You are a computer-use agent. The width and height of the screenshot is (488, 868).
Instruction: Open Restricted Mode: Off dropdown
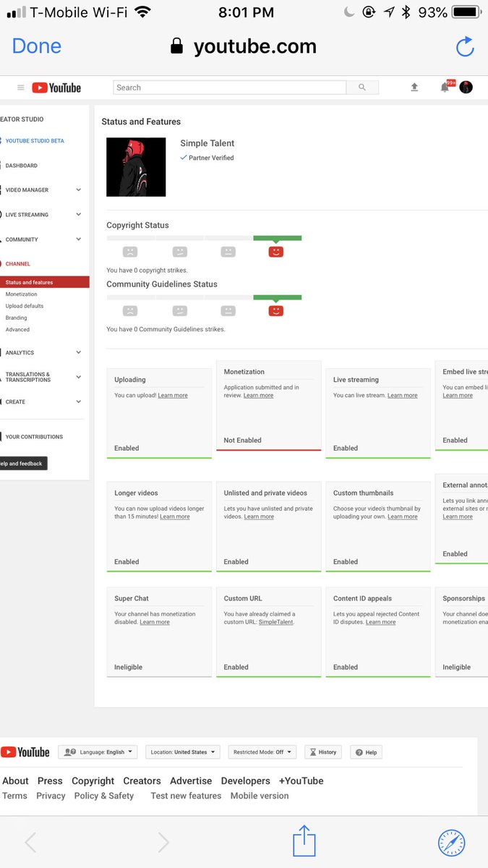[262, 752]
